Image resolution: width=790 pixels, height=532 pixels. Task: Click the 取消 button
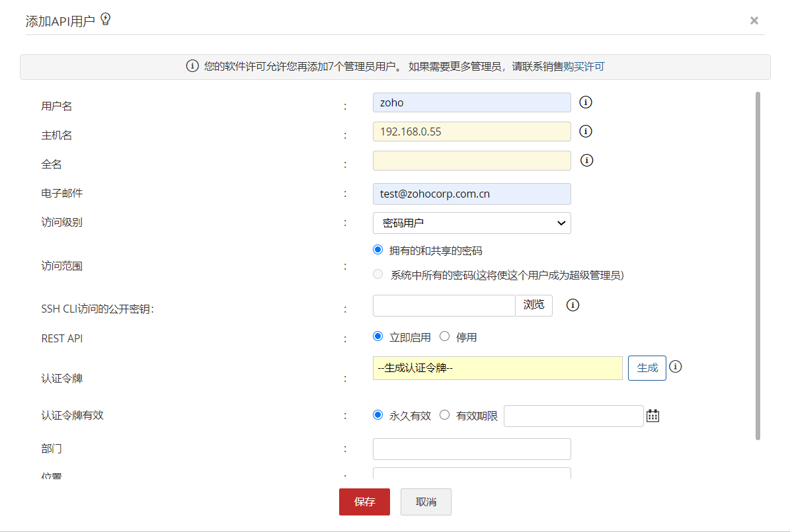click(426, 502)
